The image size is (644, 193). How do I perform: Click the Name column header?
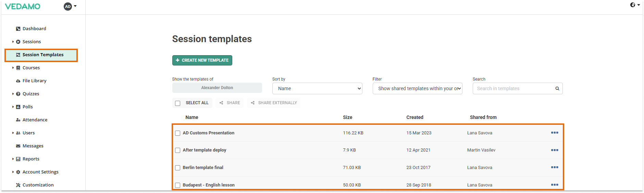192,117
